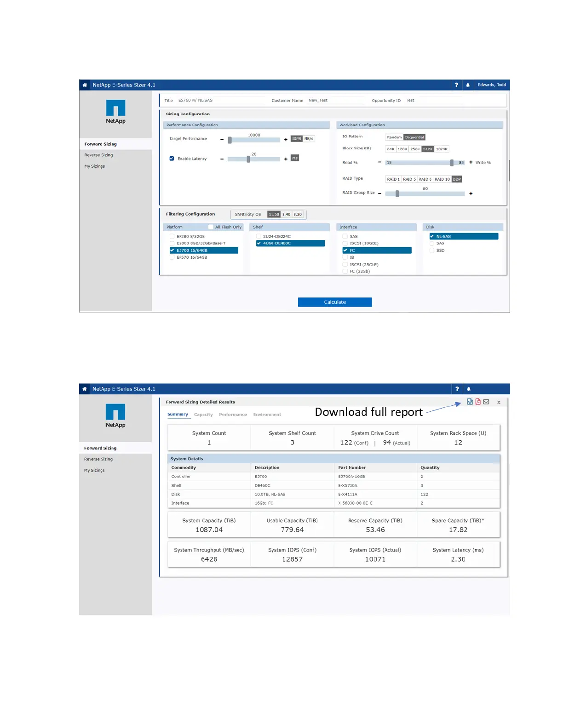Check the E2800 8GB/32GB/Base-T platform
Viewport: 563px width, 728px height.
(x=172, y=243)
